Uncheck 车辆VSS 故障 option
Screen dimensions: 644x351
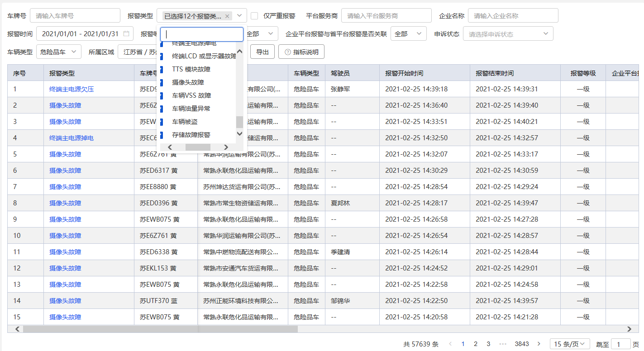(162, 95)
